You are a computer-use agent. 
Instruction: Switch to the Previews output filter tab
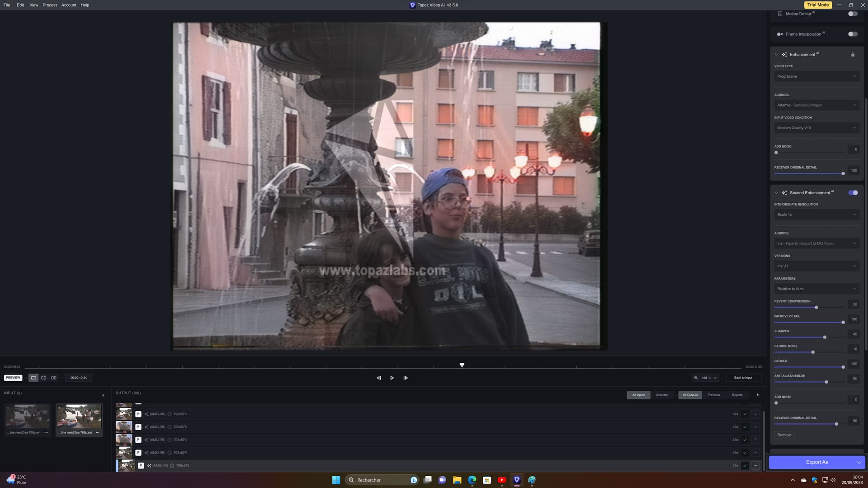coord(713,394)
